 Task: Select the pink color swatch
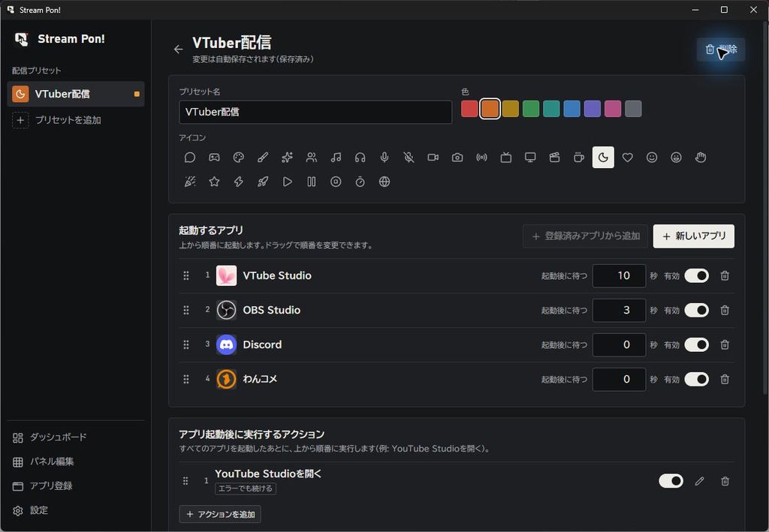pos(613,109)
